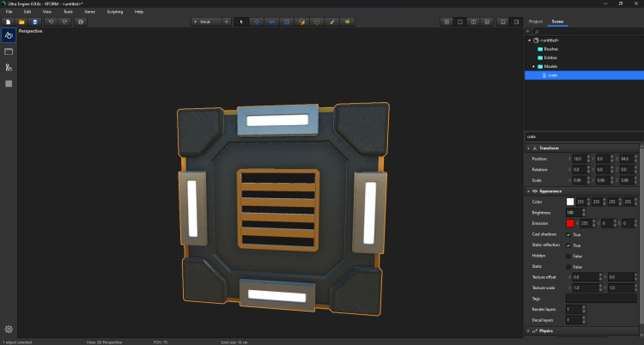Viewport: 644px width, 345px height.
Task: Click the four-pane viewport layout icon
Action: pyautogui.click(x=446, y=21)
